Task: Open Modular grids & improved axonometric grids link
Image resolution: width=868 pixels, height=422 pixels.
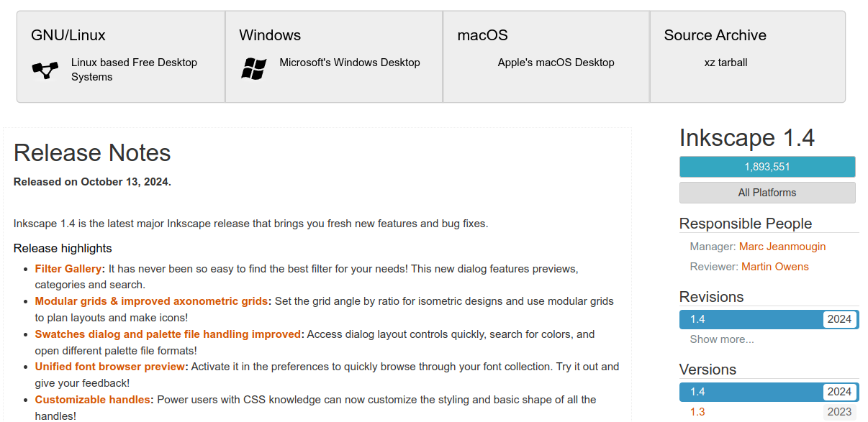Action: pos(151,301)
